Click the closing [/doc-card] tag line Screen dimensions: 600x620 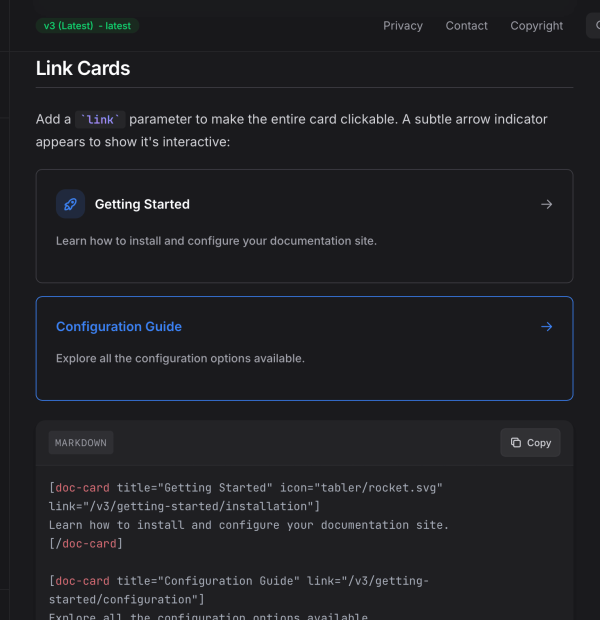pos(85,543)
